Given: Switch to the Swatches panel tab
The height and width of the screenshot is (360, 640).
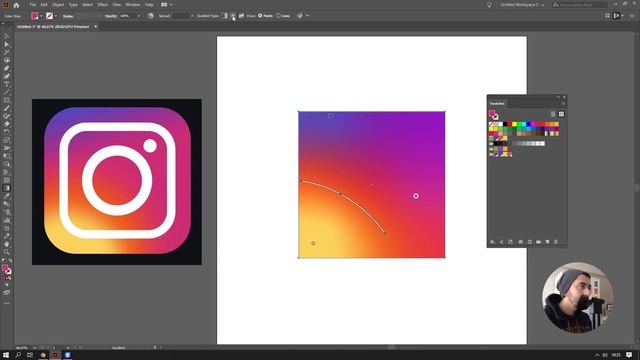Looking at the screenshot, I should pyautogui.click(x=497, y=104).
